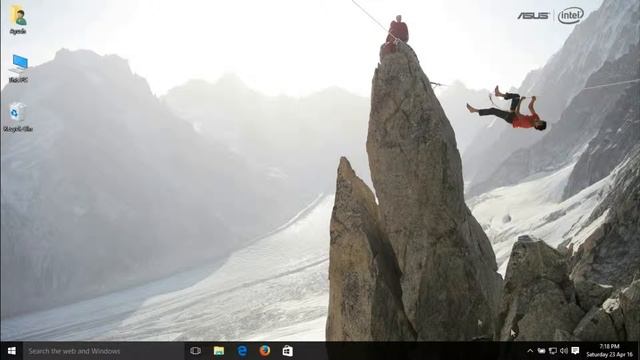The image size is (640, 360).
Task: Click the battery status tray icon
Action: (541, 351)
